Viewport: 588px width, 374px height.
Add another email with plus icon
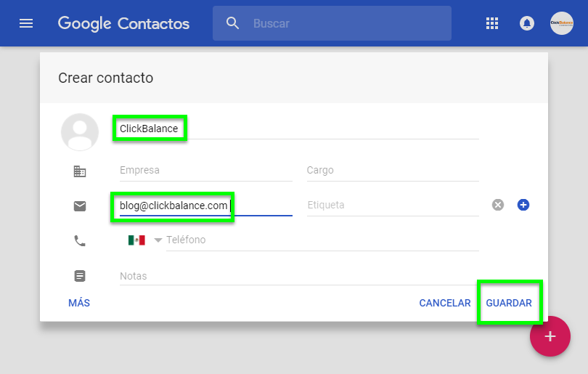point(523,205)
